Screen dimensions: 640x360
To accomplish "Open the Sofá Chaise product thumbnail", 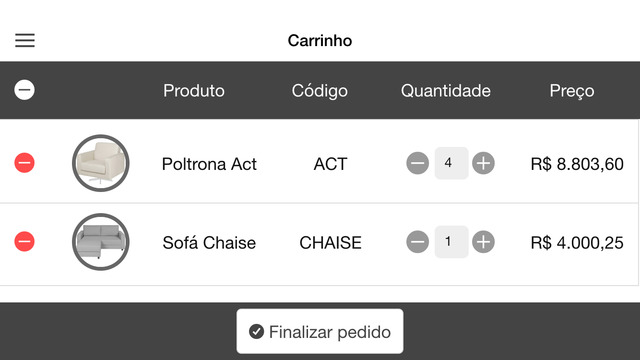I will click(x=101, y=242).
